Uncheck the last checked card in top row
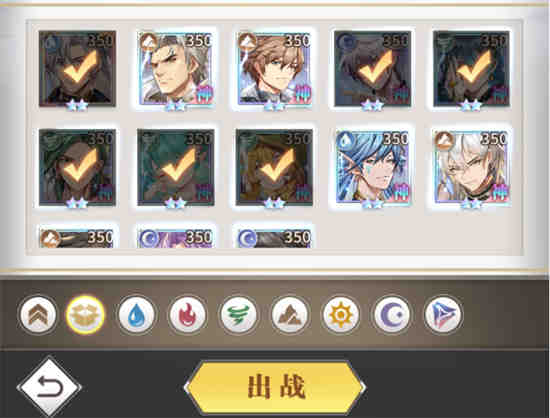550x418 pixels. click(x=471, y=69)
